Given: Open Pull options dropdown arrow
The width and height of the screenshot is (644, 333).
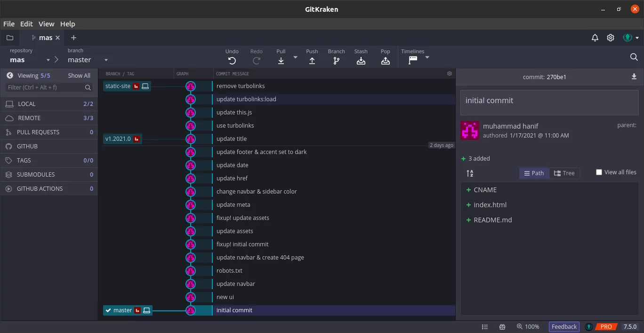Looking at the screenshot, I should [x=295, y=57].
